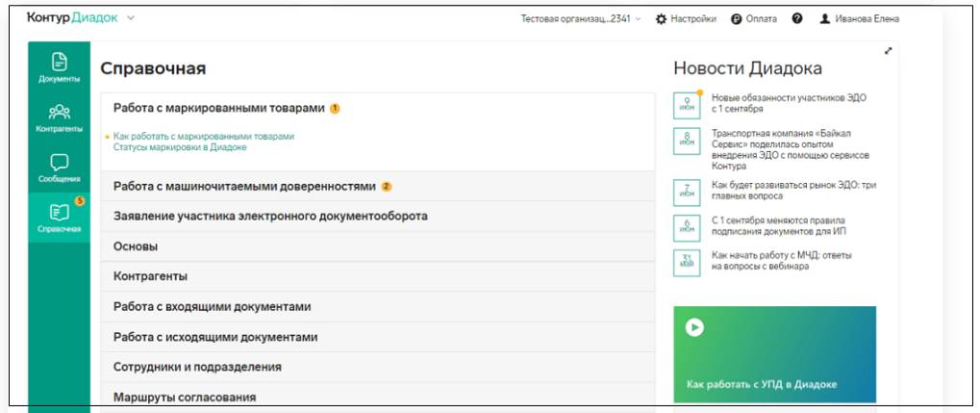Open the Справочная sidebar section

pos(60,218)
